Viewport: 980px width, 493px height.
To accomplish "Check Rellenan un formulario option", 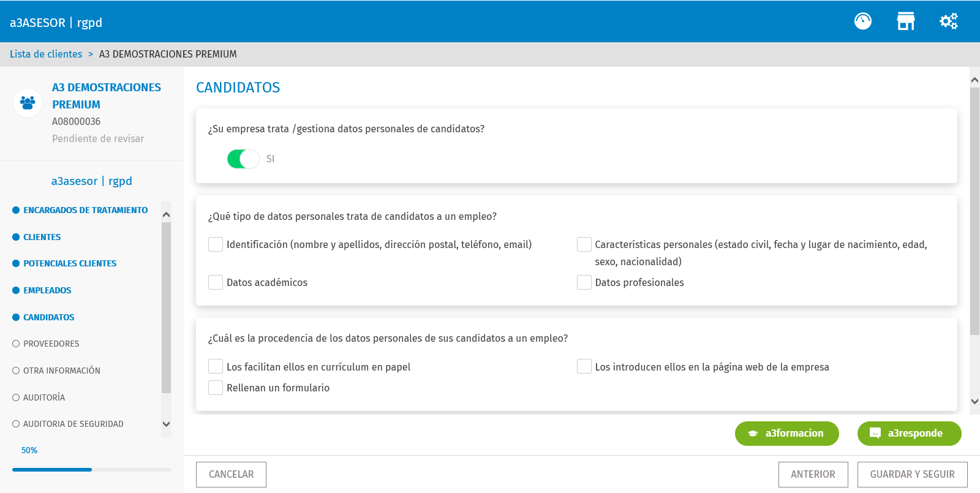I will tap(216, 388).
